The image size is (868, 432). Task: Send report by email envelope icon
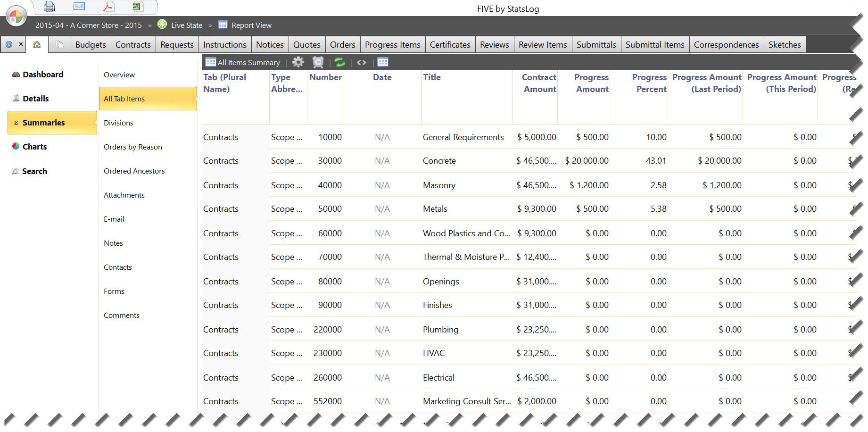click(79, 6)
